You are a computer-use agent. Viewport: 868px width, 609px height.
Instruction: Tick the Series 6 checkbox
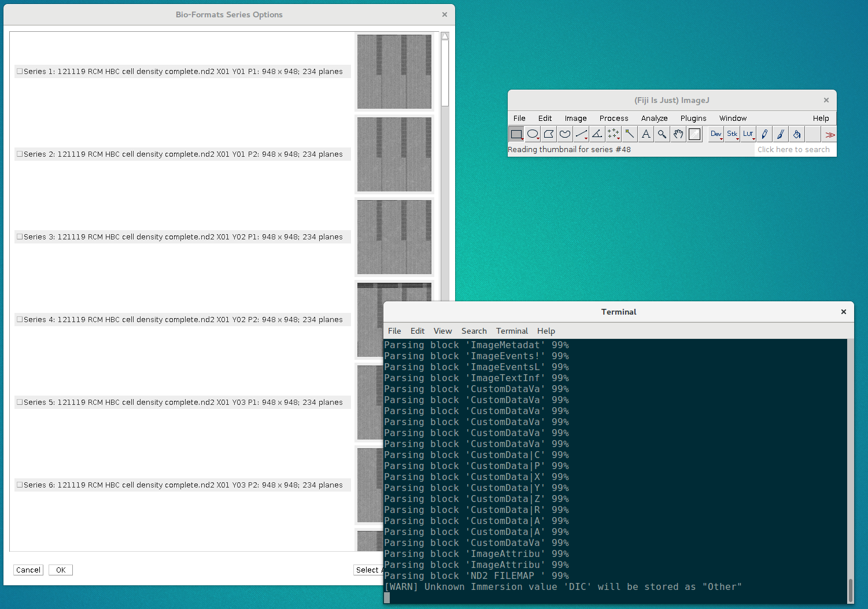(19, 485)
